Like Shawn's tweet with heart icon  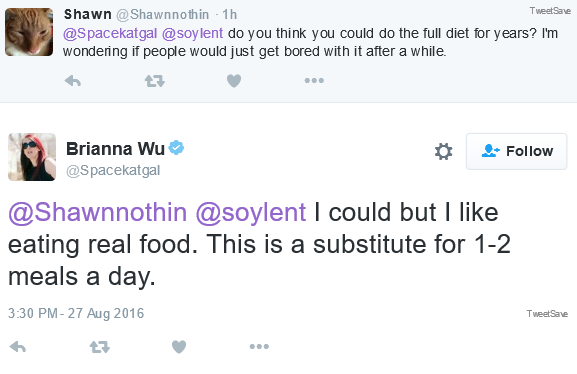234,81
